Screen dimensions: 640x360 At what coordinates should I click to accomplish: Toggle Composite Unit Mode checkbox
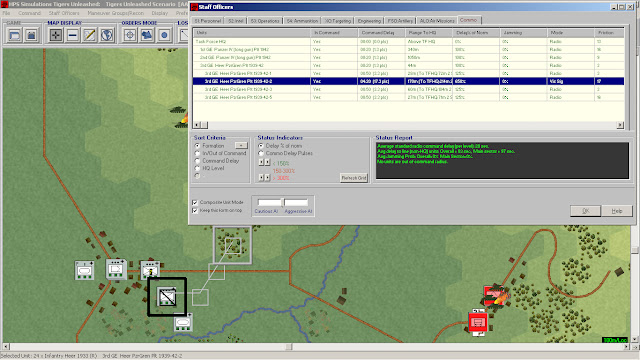click(195, 202)
